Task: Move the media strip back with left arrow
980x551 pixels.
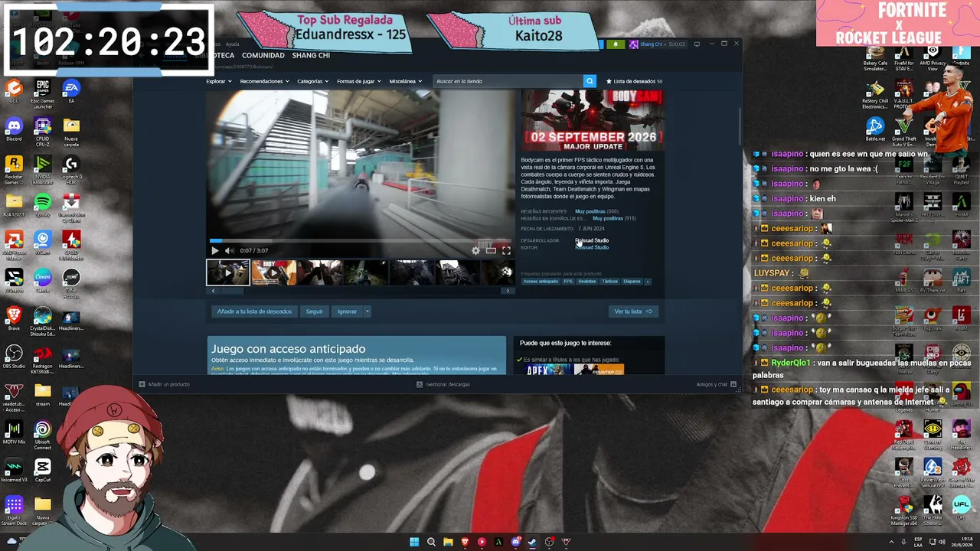Action: 214,291
